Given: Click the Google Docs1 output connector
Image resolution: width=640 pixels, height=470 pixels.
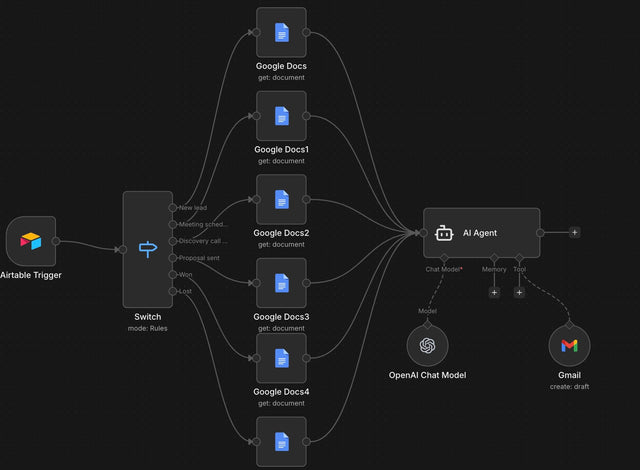Looking at the screenshot, I should (x=306, y=116).
